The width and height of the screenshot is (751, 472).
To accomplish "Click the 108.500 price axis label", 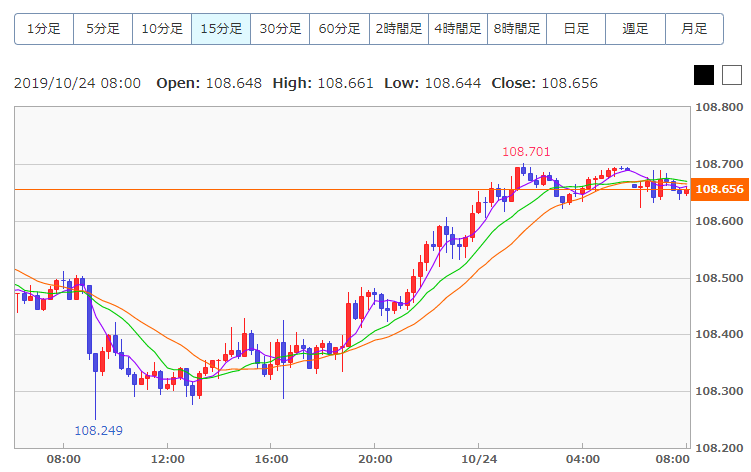I will 719,278.
